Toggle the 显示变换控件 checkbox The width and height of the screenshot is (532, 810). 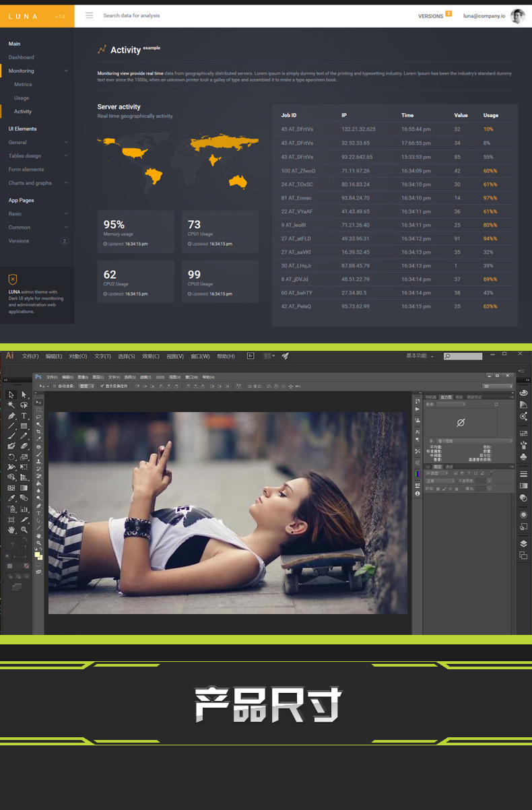click(102, 386)
